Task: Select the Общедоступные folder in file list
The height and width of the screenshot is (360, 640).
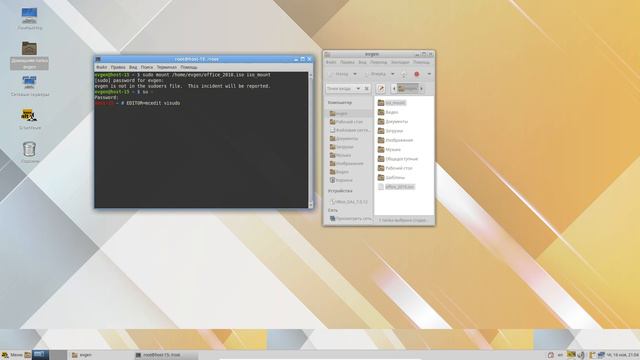Action: [x=398, y=158]
